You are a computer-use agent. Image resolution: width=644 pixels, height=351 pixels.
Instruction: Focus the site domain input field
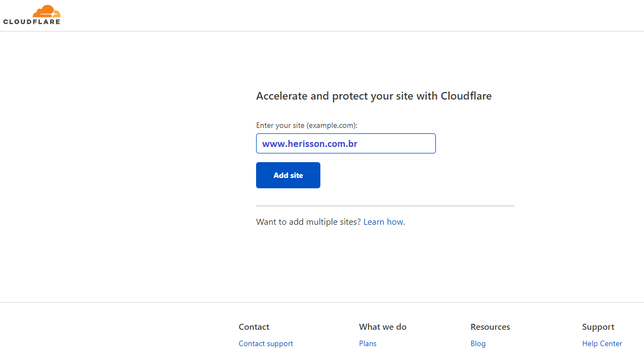pyautogui.click(x=346, y=144)
